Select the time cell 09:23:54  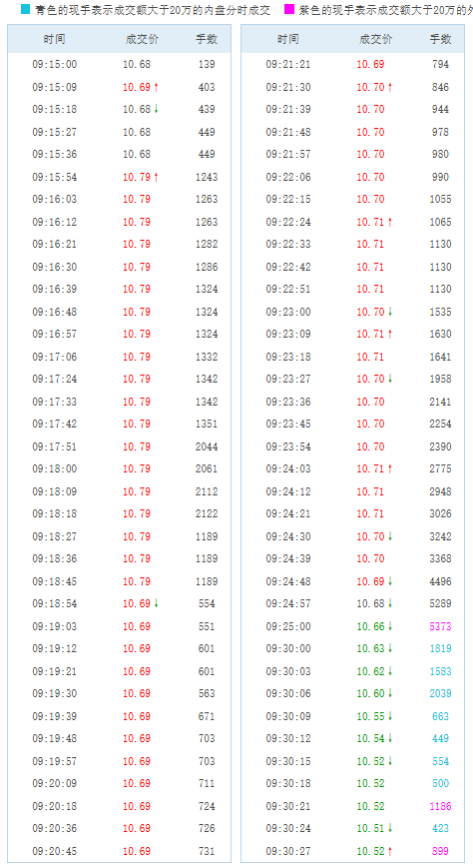click(288, 446)
